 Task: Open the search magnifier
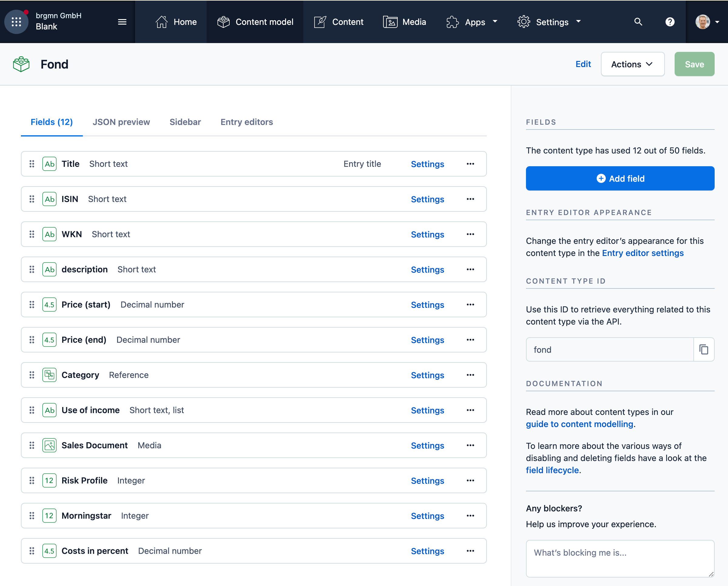point(638,22)
